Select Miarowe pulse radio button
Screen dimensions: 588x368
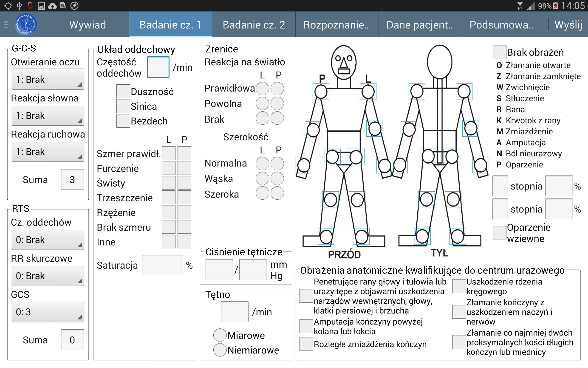point(220,335)
